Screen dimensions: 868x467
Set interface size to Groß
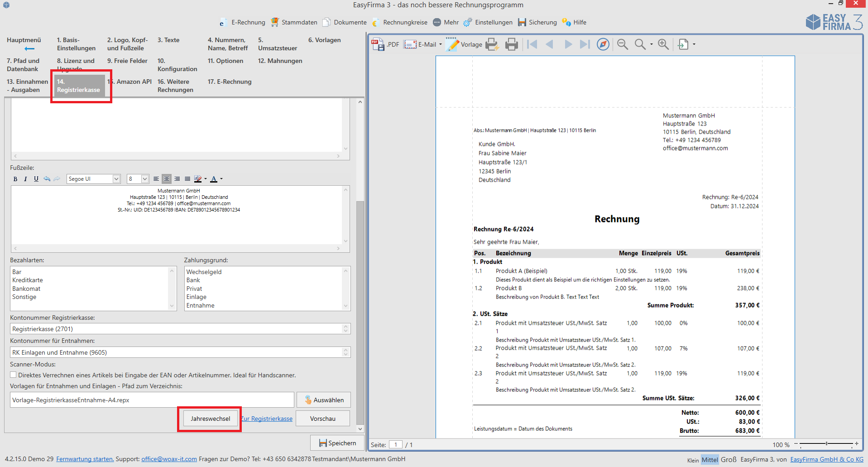(x=729, y=459)
